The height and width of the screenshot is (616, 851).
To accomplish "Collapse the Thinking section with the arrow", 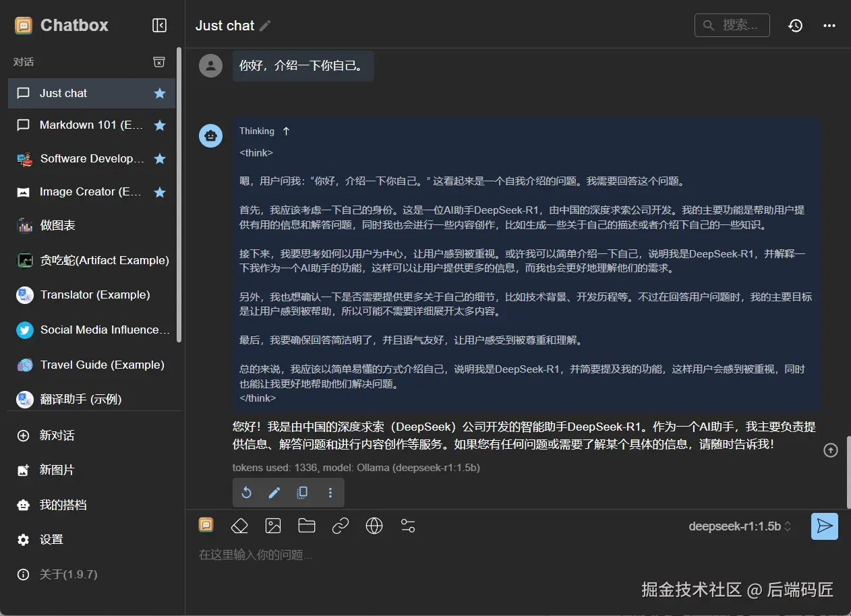I will (286, 131).
